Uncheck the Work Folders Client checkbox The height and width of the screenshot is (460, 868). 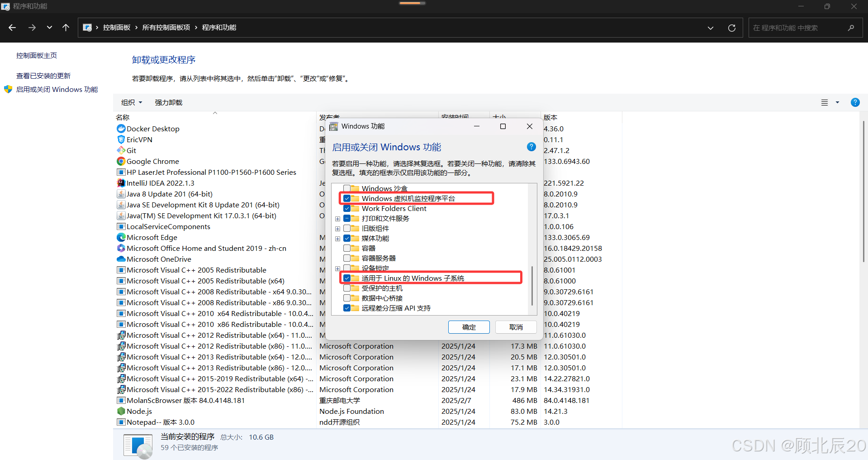click(347, 208)
